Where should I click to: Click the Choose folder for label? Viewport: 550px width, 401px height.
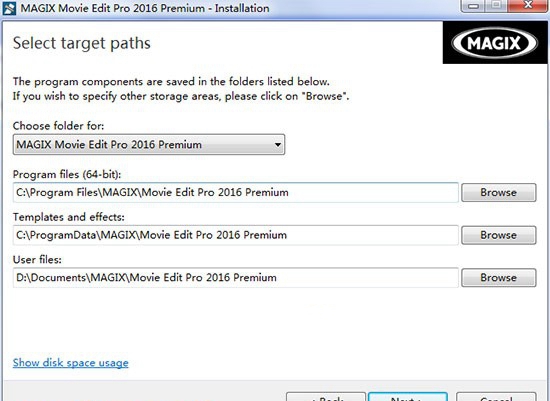coord(59,126)
